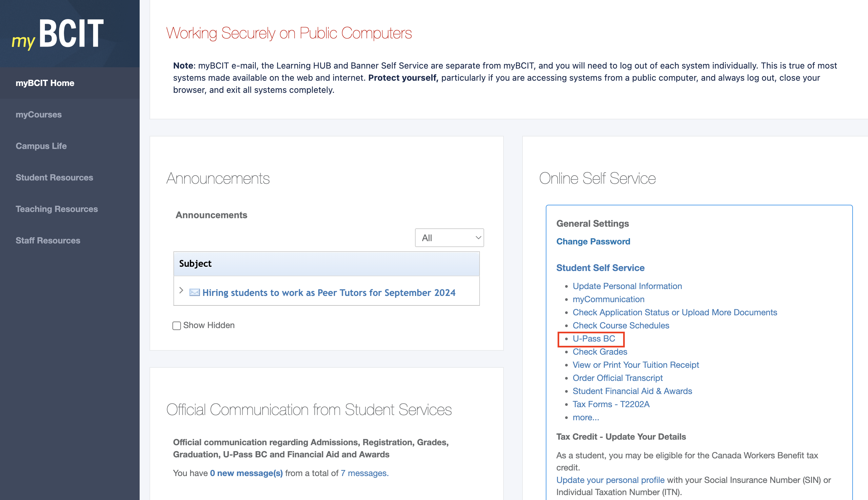Open myCourses in the sidebar
Viewport: 868px width, 500px height.
click(38, 115)
